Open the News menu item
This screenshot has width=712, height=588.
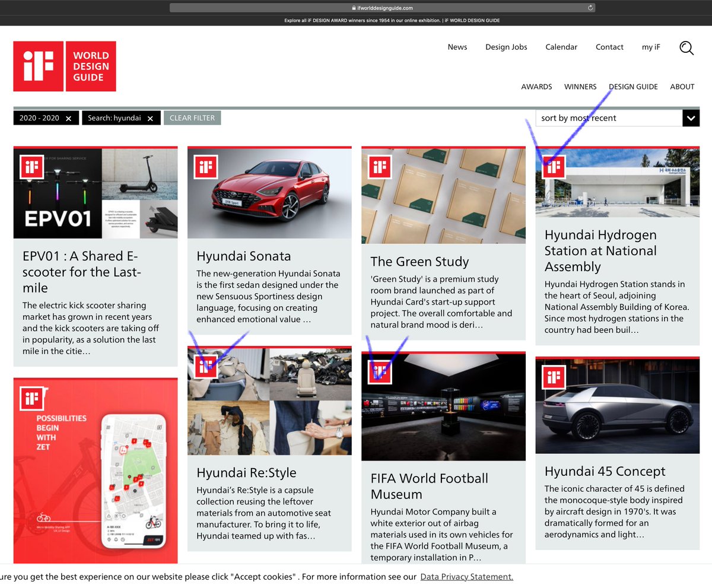pyautogui.click(x=457, y=47)
